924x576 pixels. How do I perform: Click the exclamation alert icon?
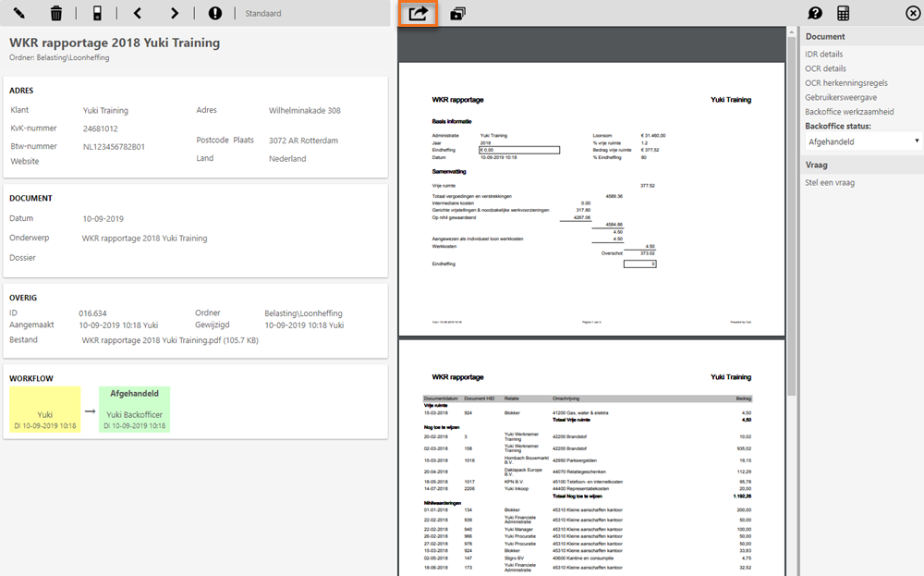tap(215, 13)
